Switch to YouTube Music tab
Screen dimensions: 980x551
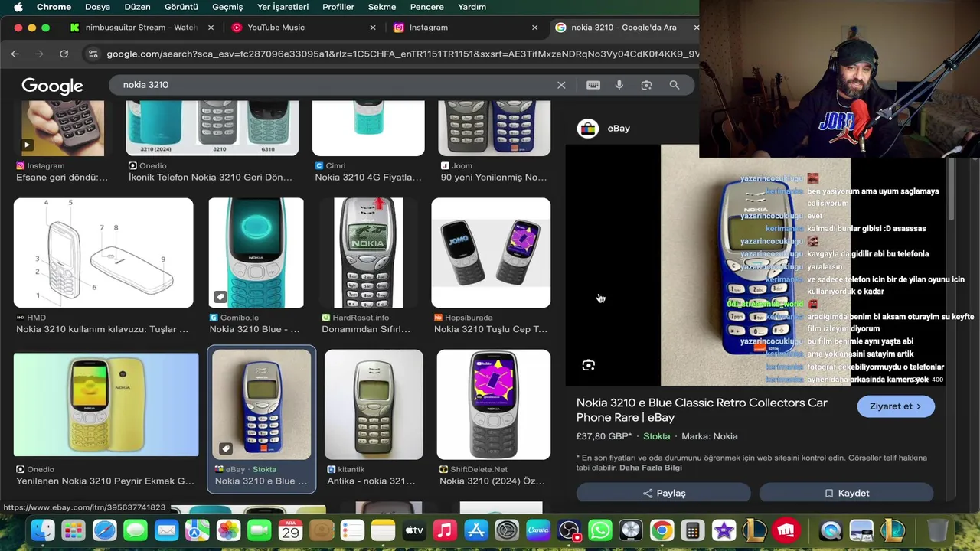pyautogui.click(x=303, y=28)
